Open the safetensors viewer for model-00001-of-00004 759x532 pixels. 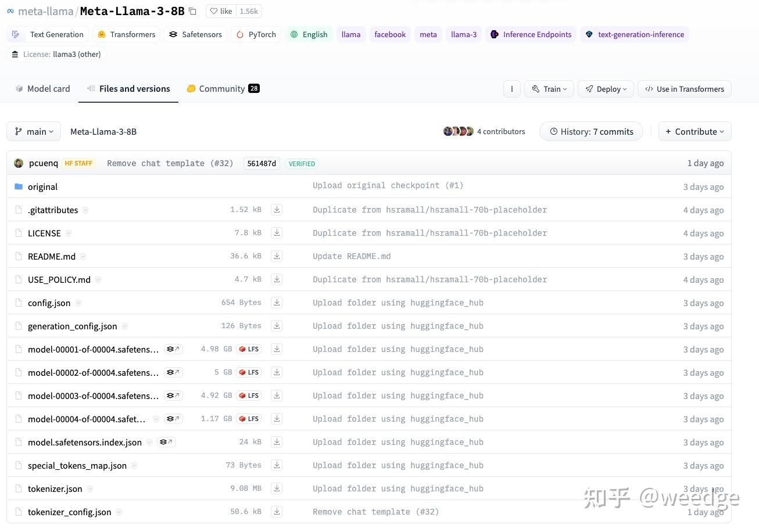(173, 348)
